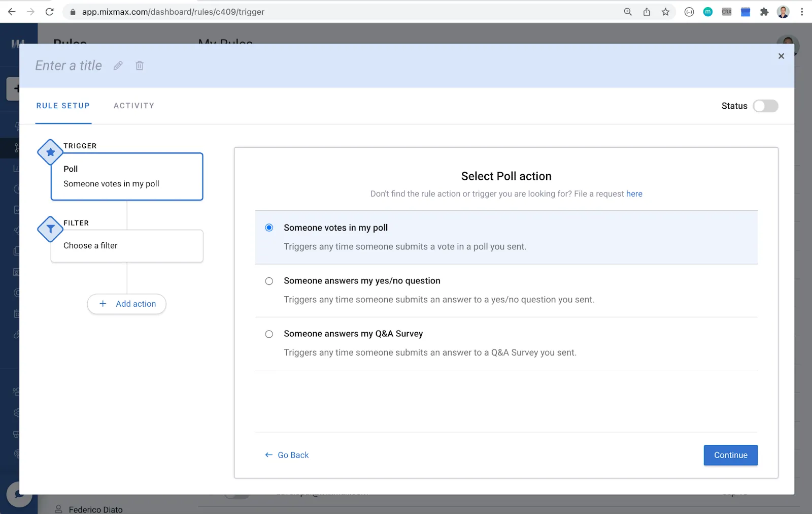The image size is (812, 514).
Task: Click the Continue button
Action: point(730,455)
